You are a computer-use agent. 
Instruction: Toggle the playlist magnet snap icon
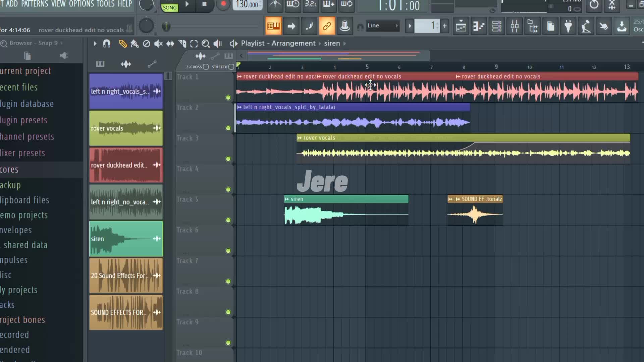point(107,44)
